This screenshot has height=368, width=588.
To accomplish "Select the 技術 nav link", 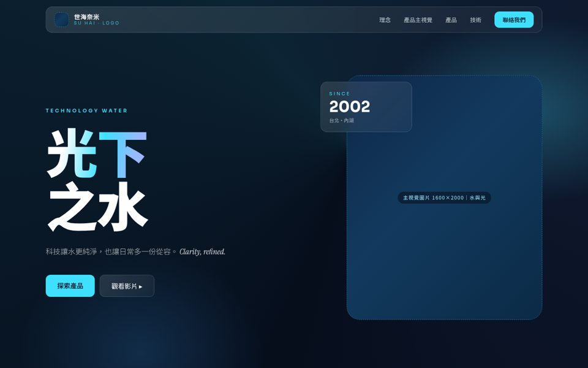I will (475, 20).
